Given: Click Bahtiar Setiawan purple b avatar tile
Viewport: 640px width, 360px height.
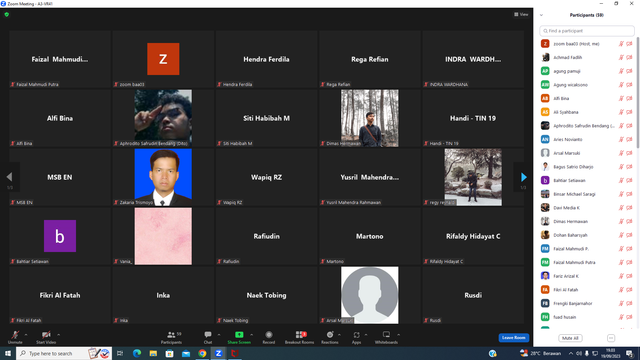Looking at the screenshot, I should click(60, 236).
